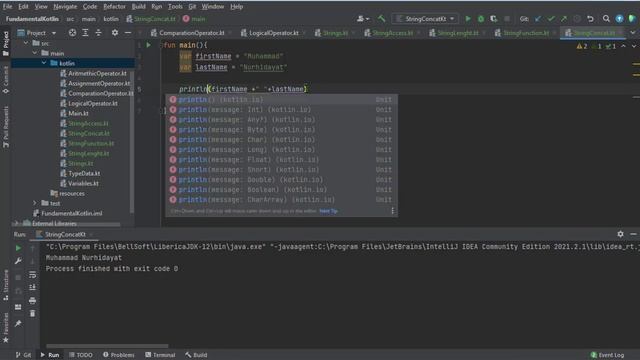Open Run panel settings gear

pyautogui.click(x=620, y=234)
